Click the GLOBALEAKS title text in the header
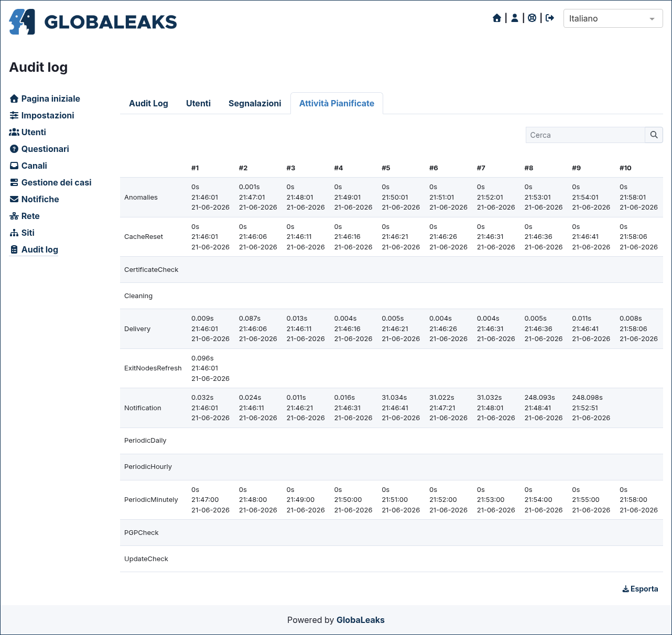 [x=111, y=22]
